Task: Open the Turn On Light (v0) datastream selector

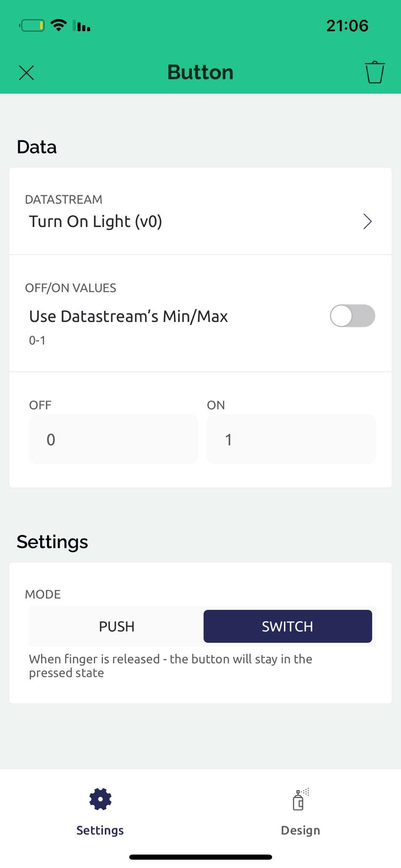Action: (96, 221)
